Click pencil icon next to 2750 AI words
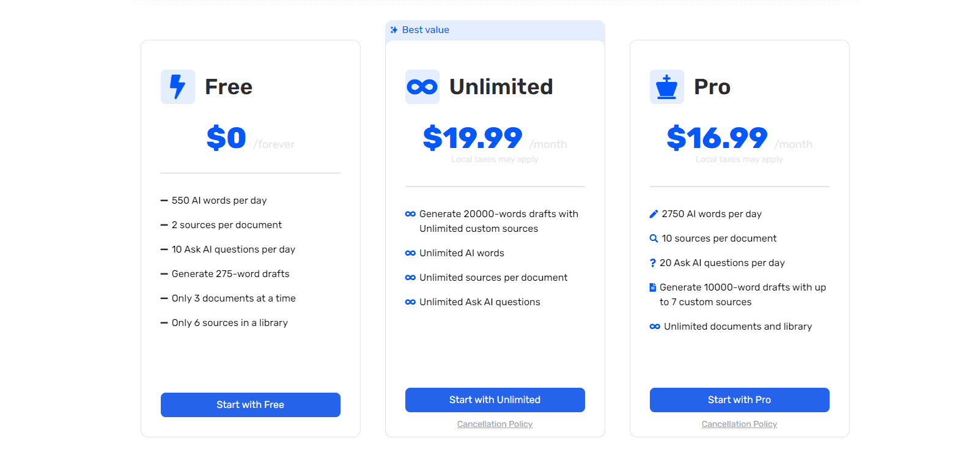The height and width of the screenshot is (463, 980). pyautogui.click(x=654, y=214)
